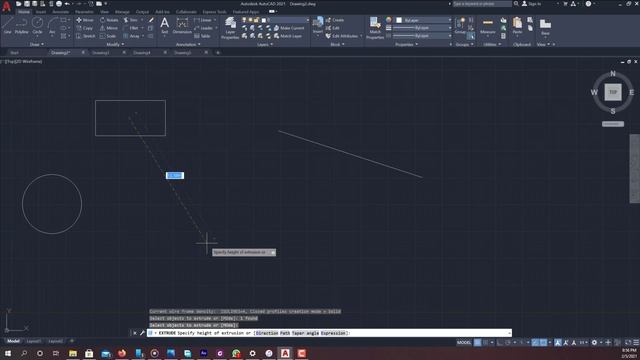Click the Scale tool
Image resolution: width=640 pixels, height=360 pixels.
click(x=108, y=36)
